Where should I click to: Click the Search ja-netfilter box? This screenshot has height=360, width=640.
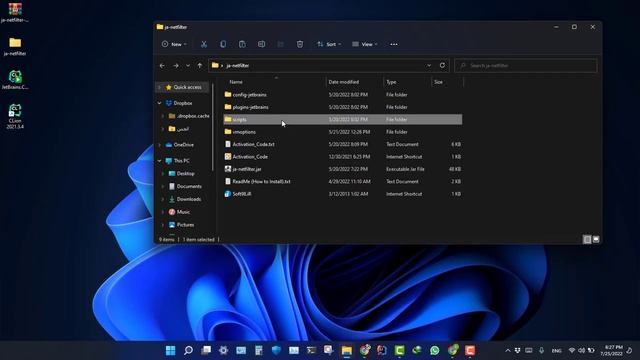(x=525, y=66)
